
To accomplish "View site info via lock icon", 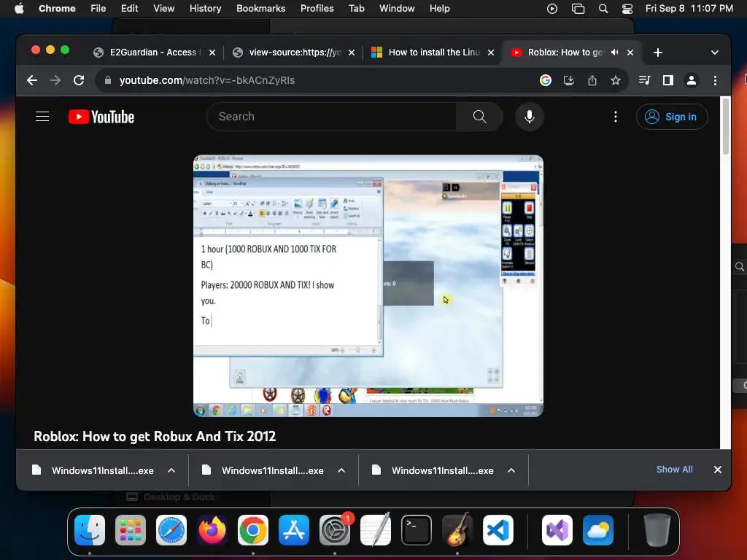I will [x=108, y=80].
